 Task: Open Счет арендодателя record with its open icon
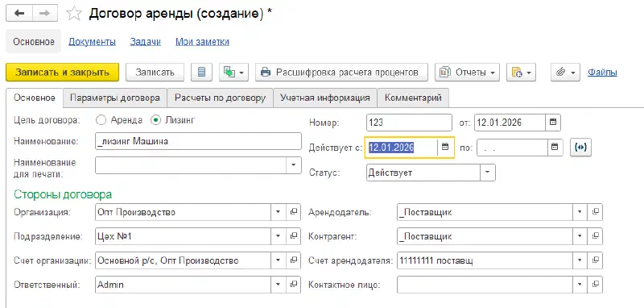click(595, 260)
